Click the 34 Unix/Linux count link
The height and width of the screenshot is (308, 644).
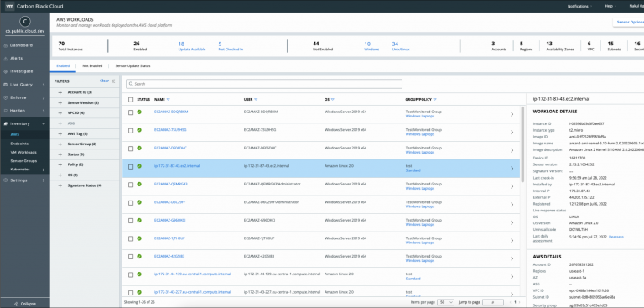401,46
